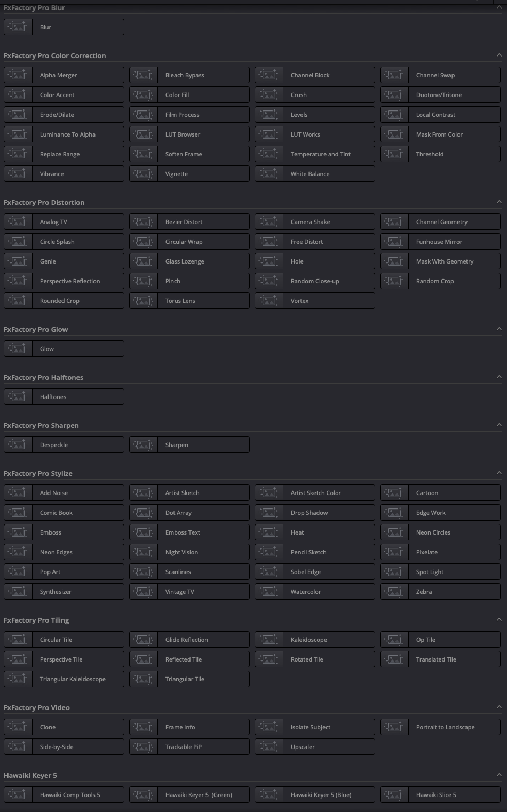Click the Trackable PiP effect icon
The height and width of the screenshot is (812, 507).
pyautogui.click(x=144, y=747)
